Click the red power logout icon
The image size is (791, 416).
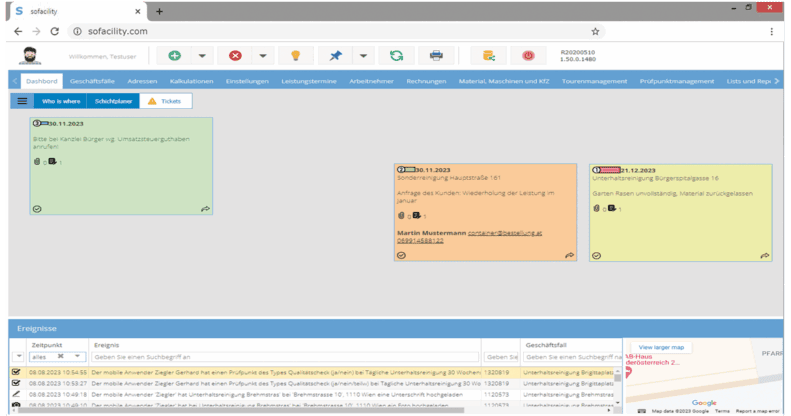pos(528,55)
